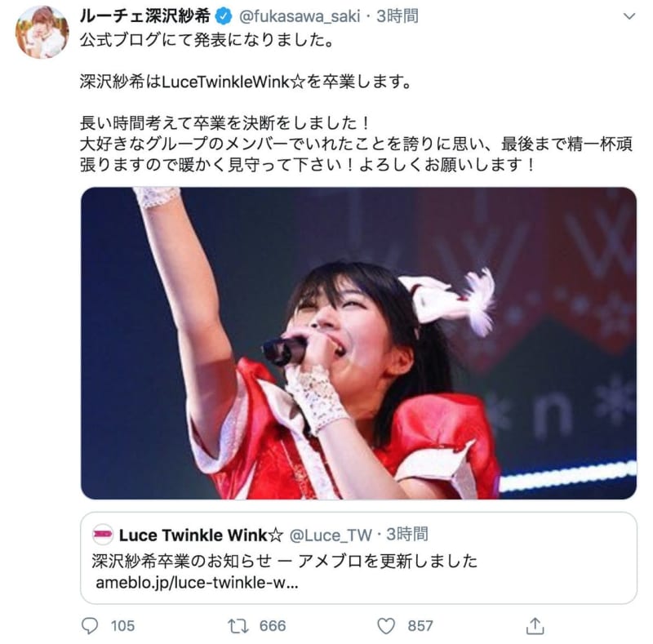Open the ameblo.jp/luce-twinkle-w… link
The width and height of the screenshot is (653, 644).
197,583
